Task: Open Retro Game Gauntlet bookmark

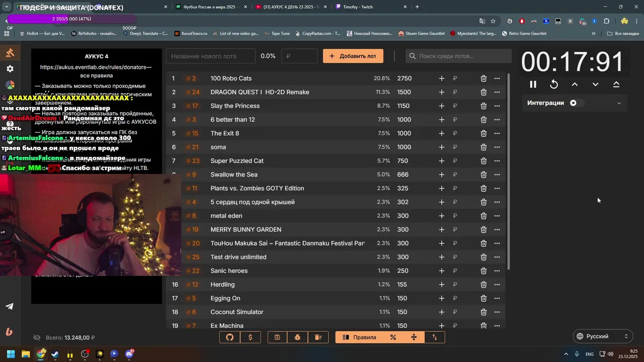Action: [524, 34]
